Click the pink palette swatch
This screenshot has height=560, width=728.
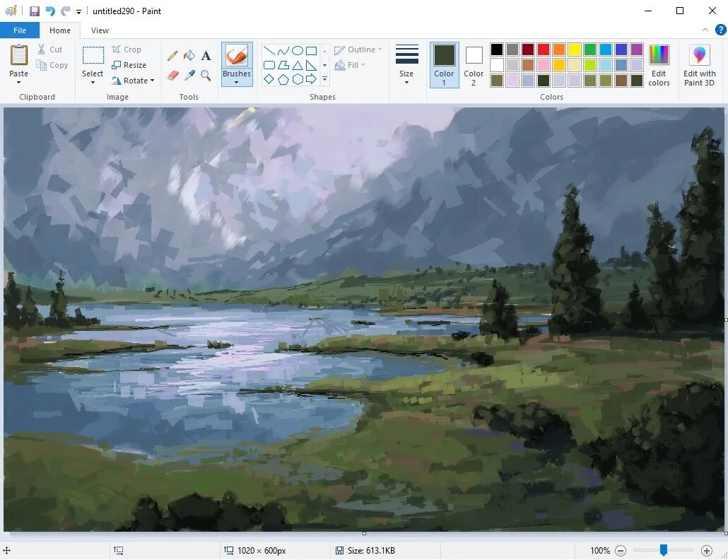pos(544,65)
